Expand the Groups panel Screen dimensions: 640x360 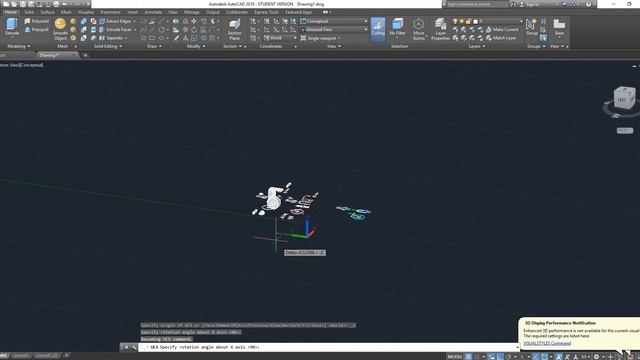536,47
